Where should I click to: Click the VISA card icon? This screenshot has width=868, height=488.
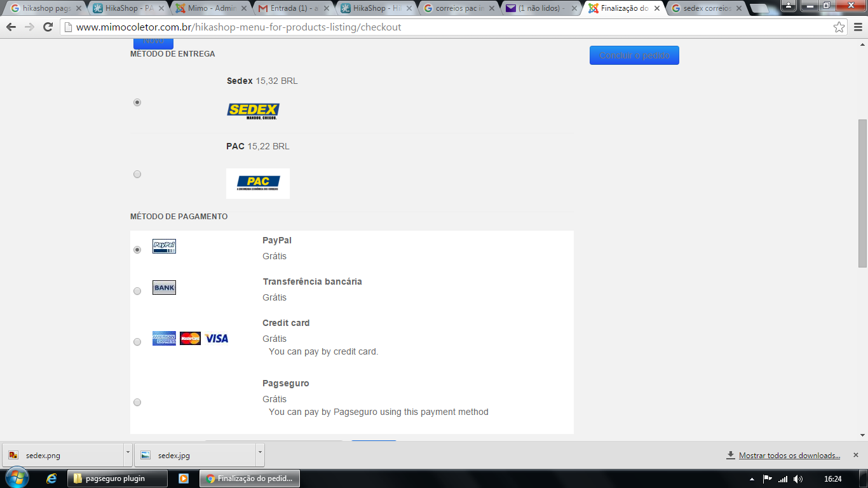[217, 339]
